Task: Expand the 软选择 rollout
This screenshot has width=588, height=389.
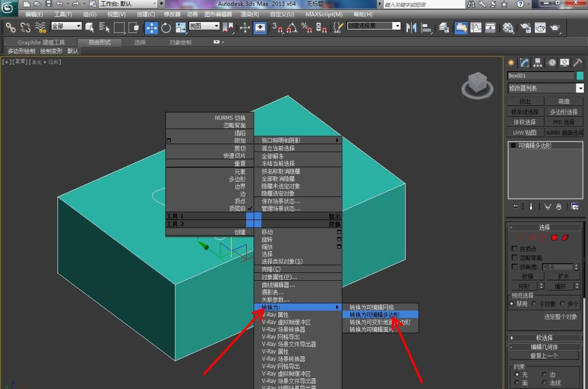Action: 545,338
